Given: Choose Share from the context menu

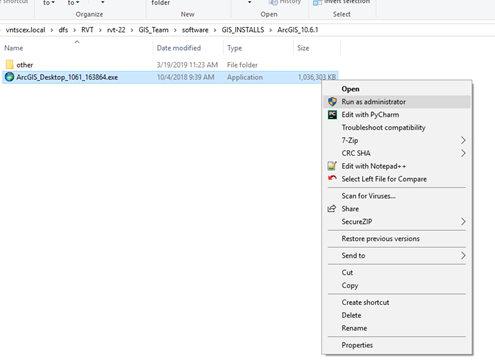Looking at the screenshot, I should coord(397,209).
